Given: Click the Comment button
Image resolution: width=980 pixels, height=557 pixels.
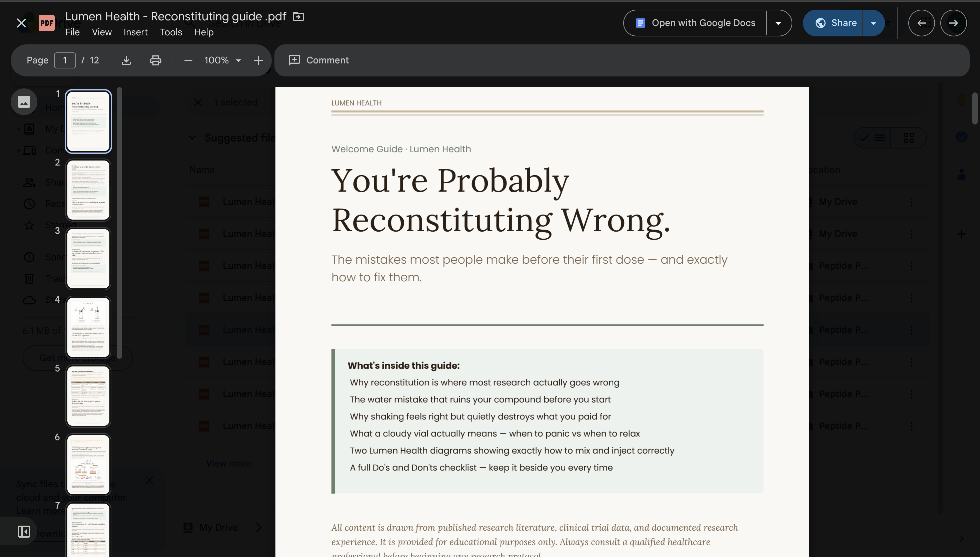Looking at the screenshot, I should [x=318, y=60].
